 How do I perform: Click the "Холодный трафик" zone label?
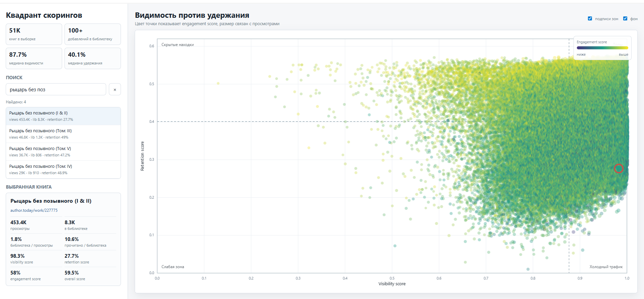(606, 267)
